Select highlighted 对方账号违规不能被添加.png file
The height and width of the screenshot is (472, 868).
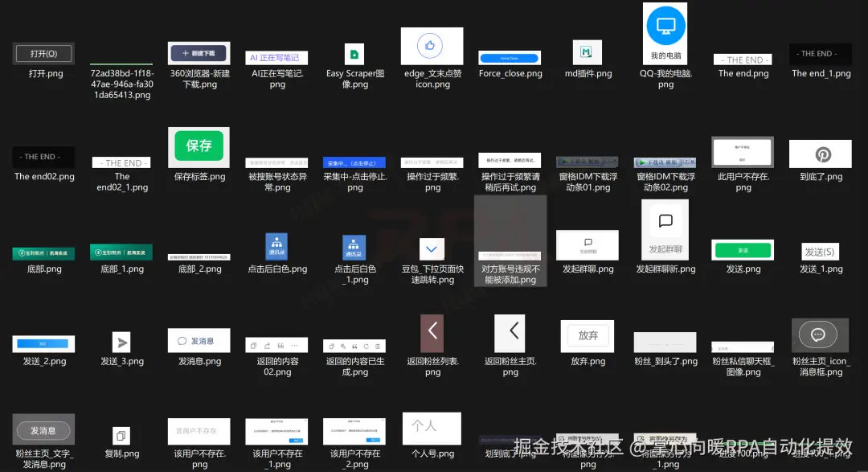pyautogui.click(x=510, y=241)
